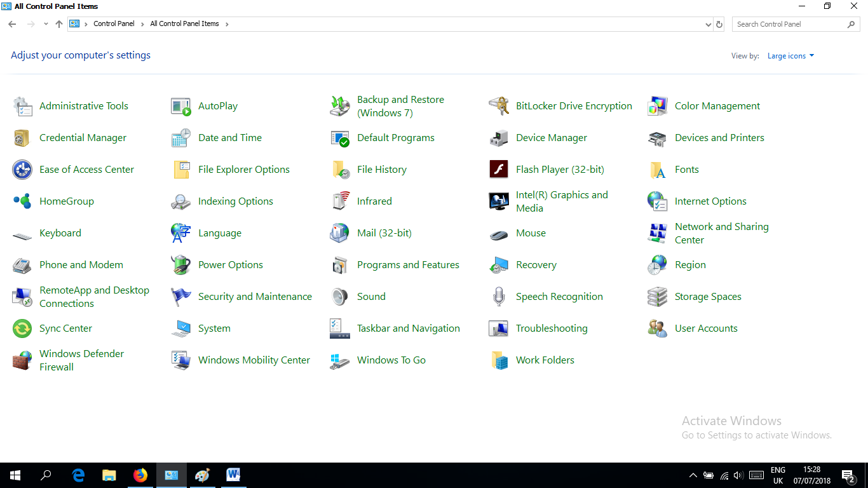Open the Windows Start menu

[x=15, y=475]
